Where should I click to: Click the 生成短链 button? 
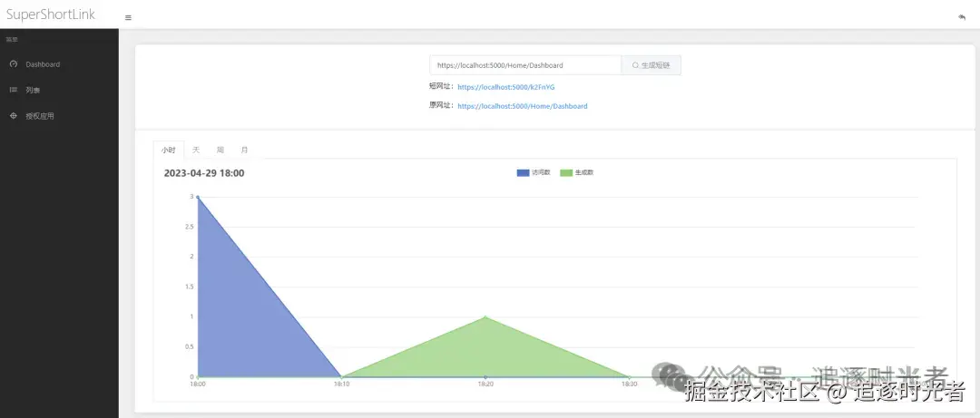coord(651,65)
